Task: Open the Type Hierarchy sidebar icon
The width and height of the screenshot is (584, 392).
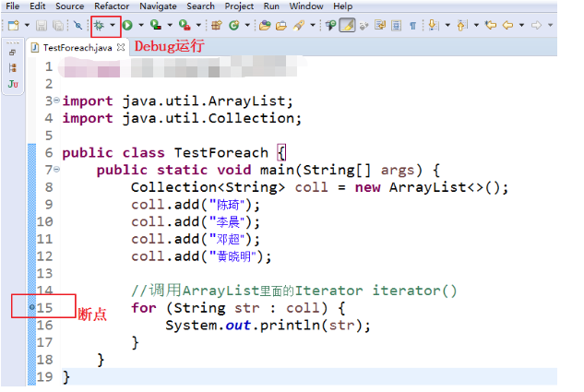Action: click(13, 67)
